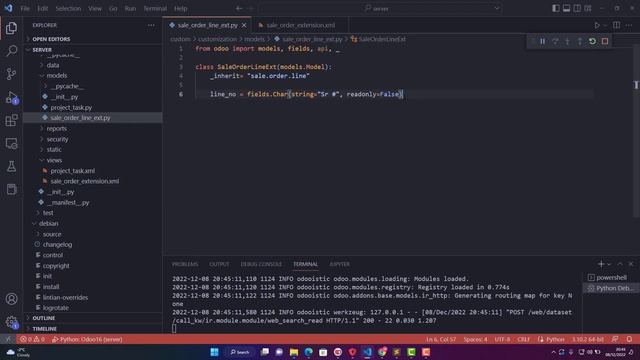Open File Explorer from taskbar
Image resolution: width=640 pixels, height=360 pixels.
click(294, 352)
